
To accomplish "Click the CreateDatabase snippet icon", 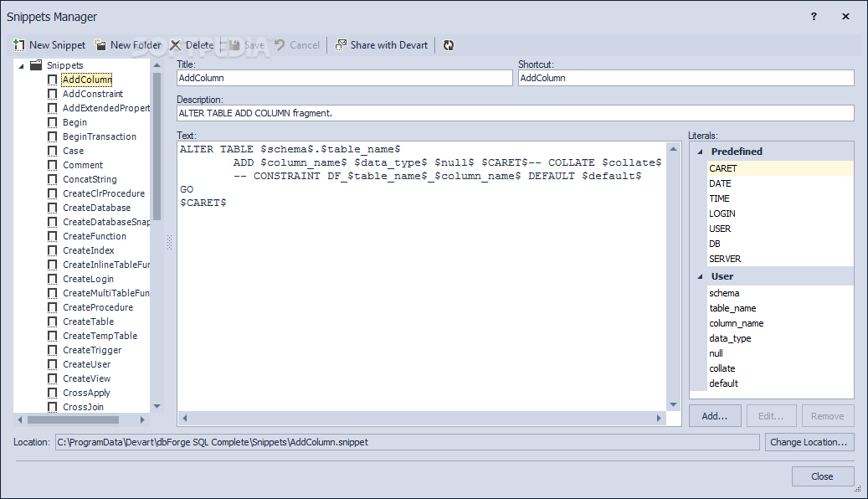I will tap(53, 208).
